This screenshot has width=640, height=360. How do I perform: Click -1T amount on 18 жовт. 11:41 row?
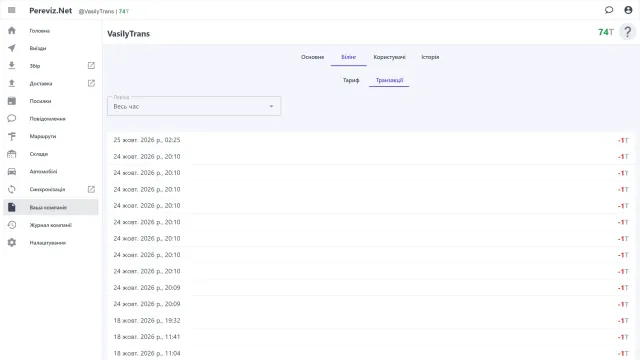(623, 337)
